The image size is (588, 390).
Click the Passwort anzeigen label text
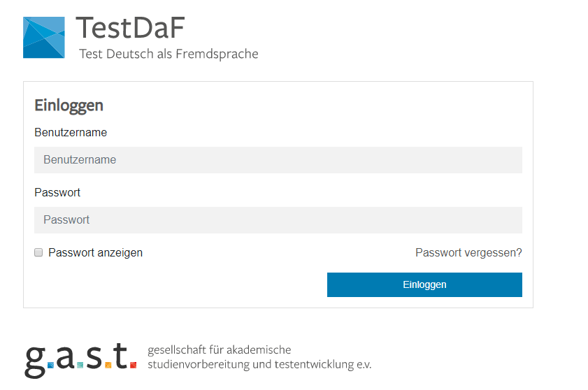click(95, 253)
